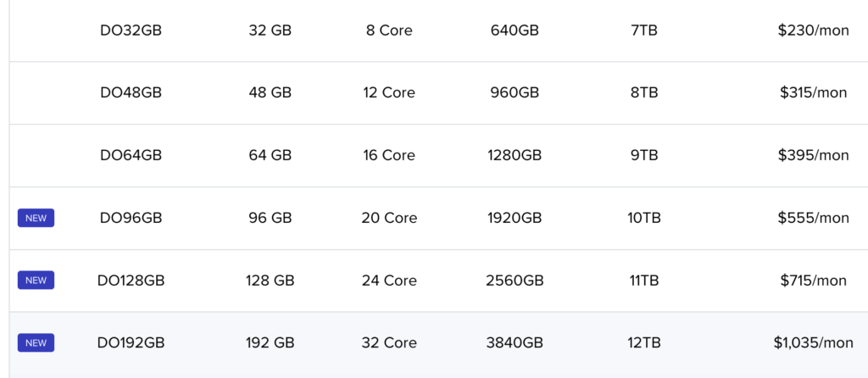Click the 32 Core value
The image size is (868, 378).
click(389, 343)
